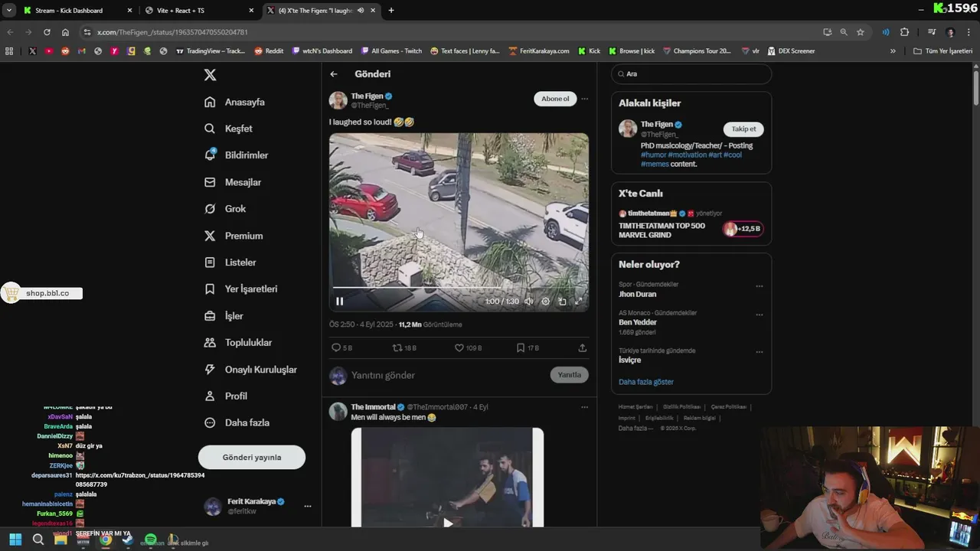Screen dimensions: 980x551
Task: Open a new browser tab
Action: (x=391, y=11)
